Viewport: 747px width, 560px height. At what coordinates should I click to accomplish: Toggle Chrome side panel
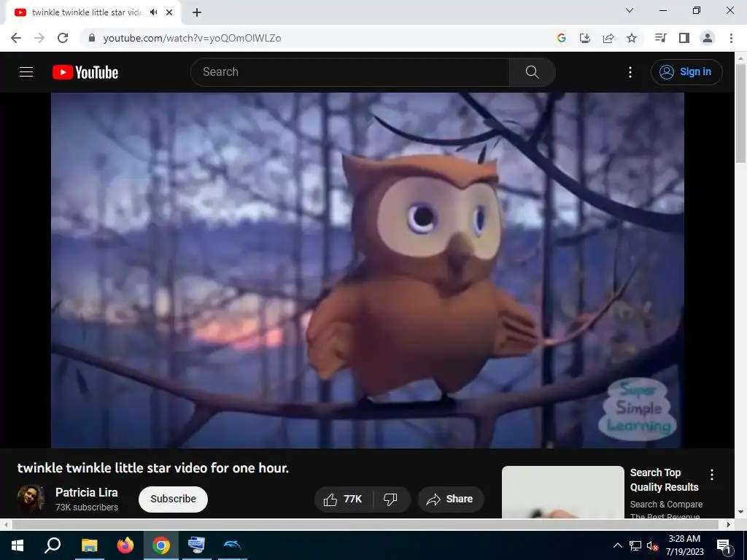point(684,38)
